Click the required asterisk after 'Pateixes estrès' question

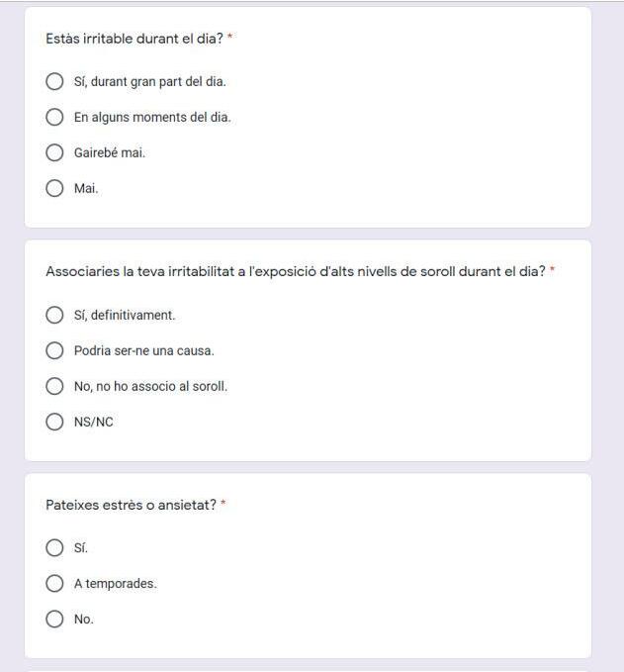pos(223,505)
